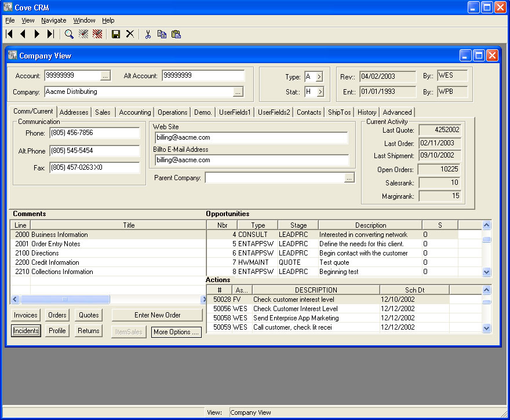Viewport: 510px width, 420px height.
Task: Click Opportunities scrollbar up arrow
Action: 487,225
